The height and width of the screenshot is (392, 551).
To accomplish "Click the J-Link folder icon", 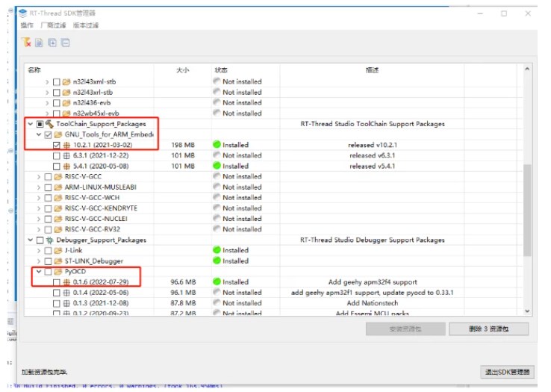I will (58, 250).
